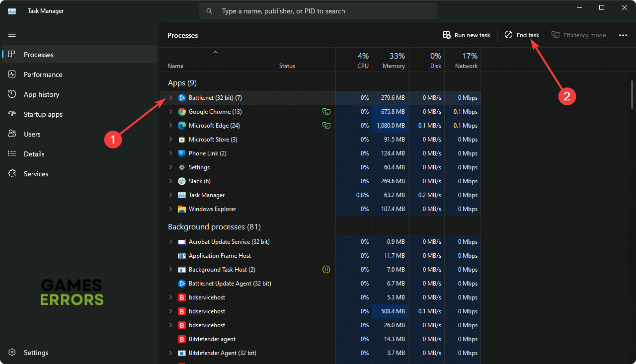Click the Slack app icon

pos(182,181)
